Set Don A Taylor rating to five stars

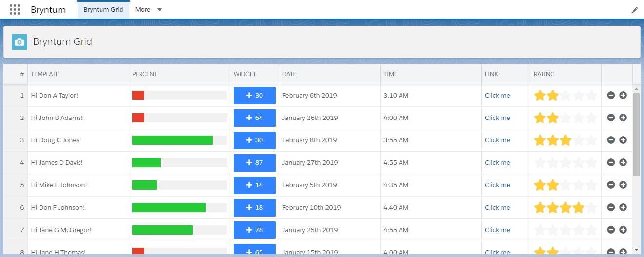[x=591, y=96]
